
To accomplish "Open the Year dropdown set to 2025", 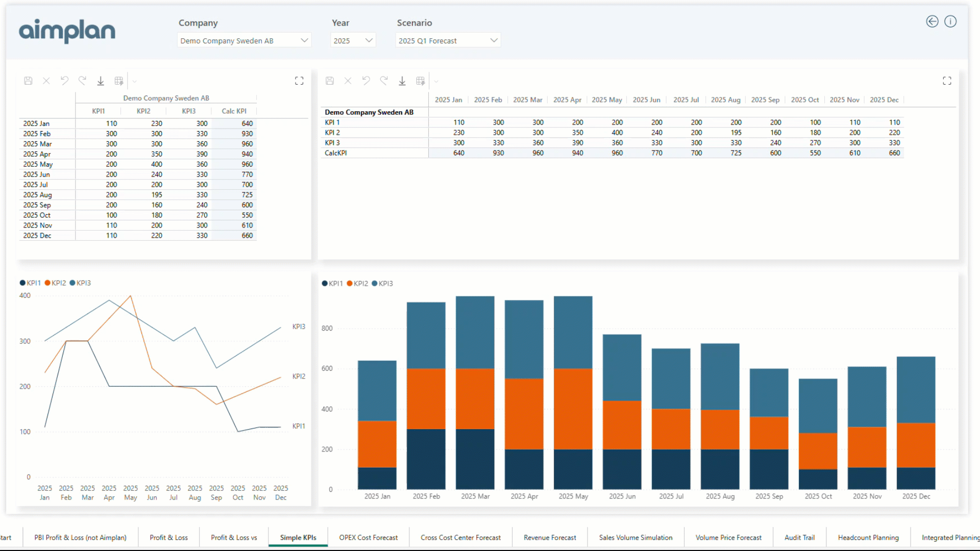I will (353, 40).
